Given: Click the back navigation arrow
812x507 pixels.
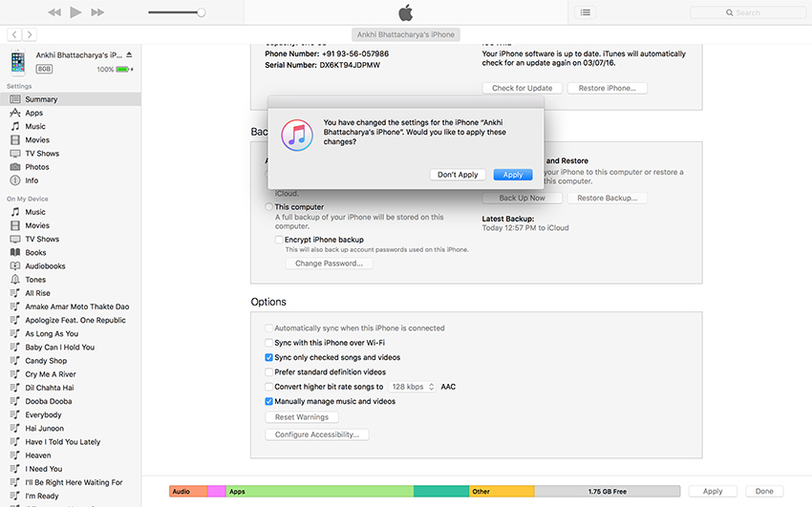Looking at the screenshot, I should tap(14, 34).
